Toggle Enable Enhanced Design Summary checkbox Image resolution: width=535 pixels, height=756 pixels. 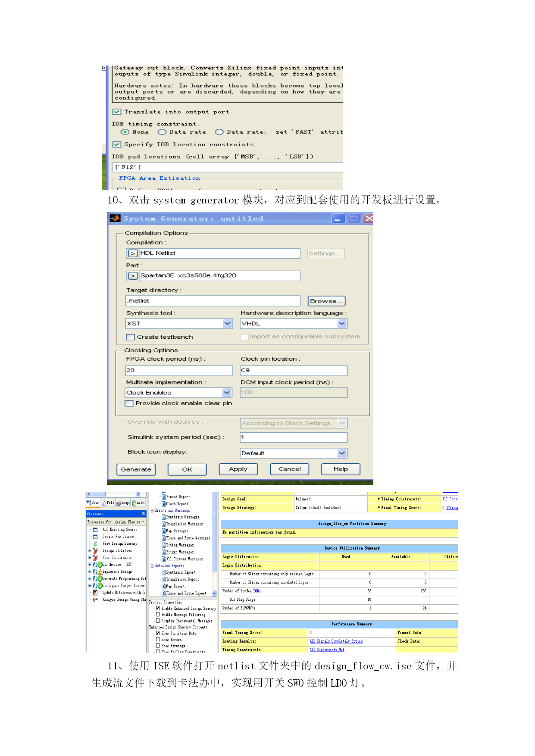click(x=158, y=609)
